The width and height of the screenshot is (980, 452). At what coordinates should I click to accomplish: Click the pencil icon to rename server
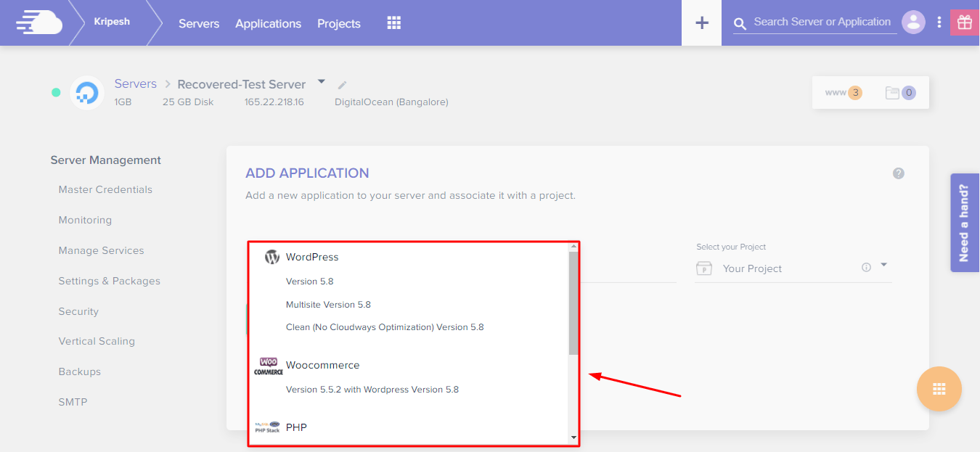[343, 86]
